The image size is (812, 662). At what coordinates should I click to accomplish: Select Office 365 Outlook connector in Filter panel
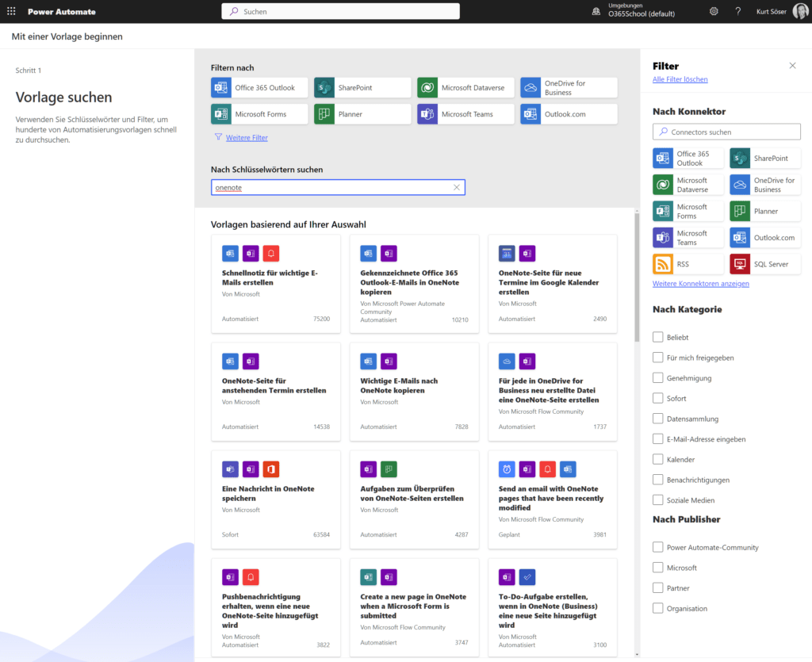[x=688, y=159]
